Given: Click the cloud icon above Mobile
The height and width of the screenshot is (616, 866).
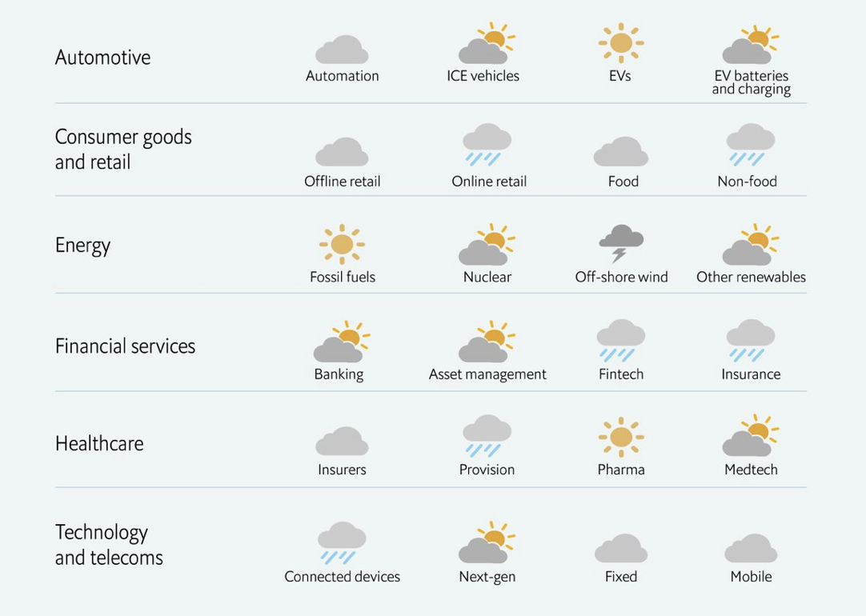Looking at the screenshot, I should click(751, 548).
